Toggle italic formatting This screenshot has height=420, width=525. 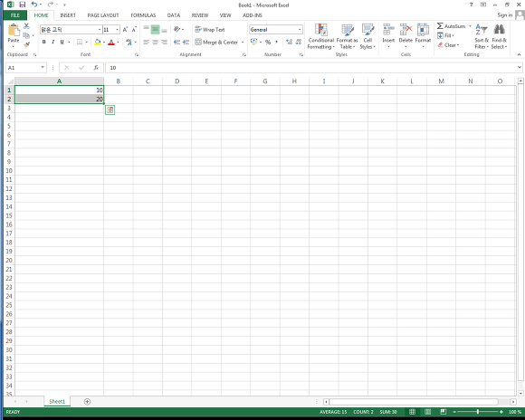[52, 43]
